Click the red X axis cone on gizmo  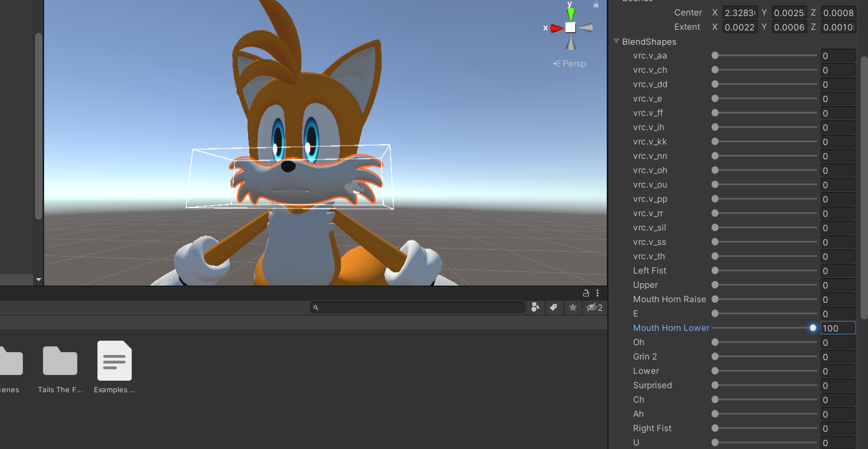[556, 28]
